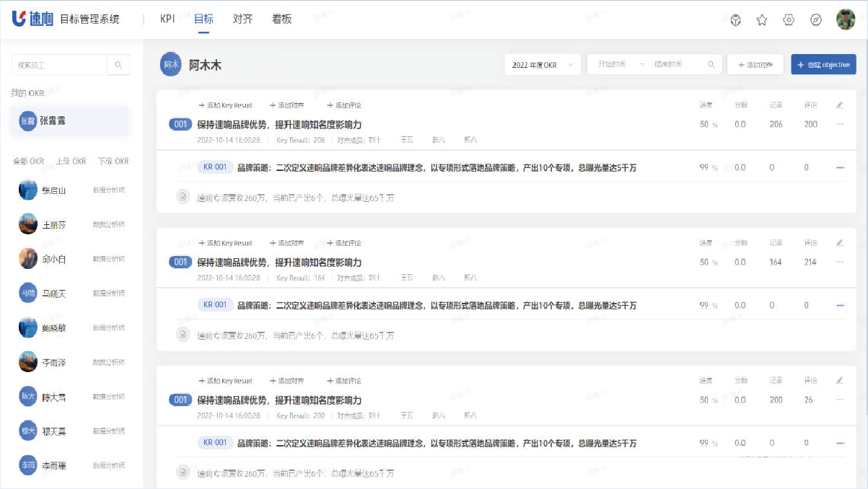The height and width of the screenshot is (489, 868).
Task: Click edit pencil icon on third objective
Action: tap(839, 381)
